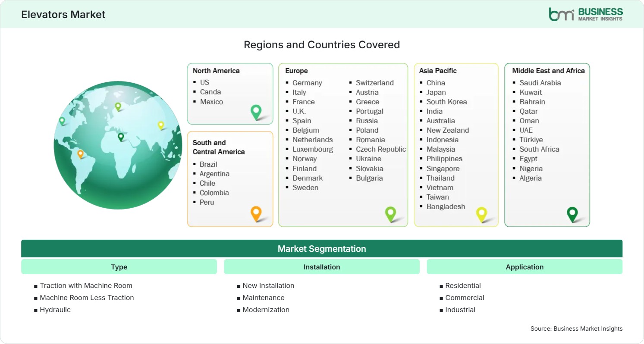Screen dimensions: 644x344
Task: Click the Elevators Market title
Action: click(x=63, y=15)
